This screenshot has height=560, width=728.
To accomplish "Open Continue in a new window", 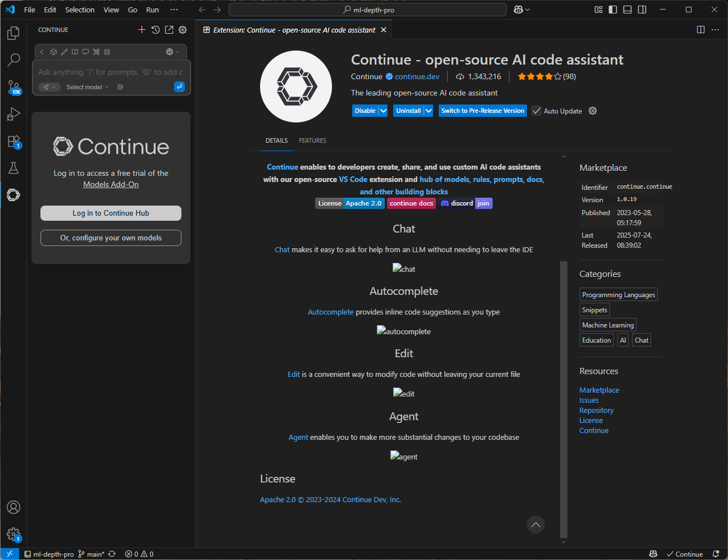I will [x=169, y=30].
